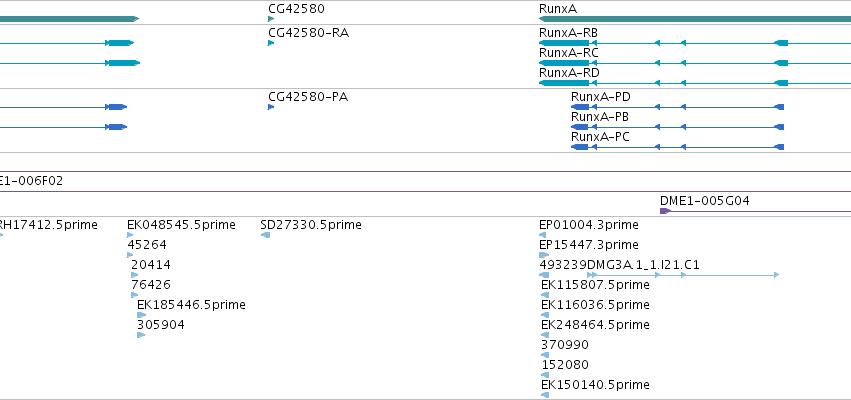Screen dimensions: 851x400
Task: Click the CG42580-PA protein arrow
Action: click(x=271, y=107)
